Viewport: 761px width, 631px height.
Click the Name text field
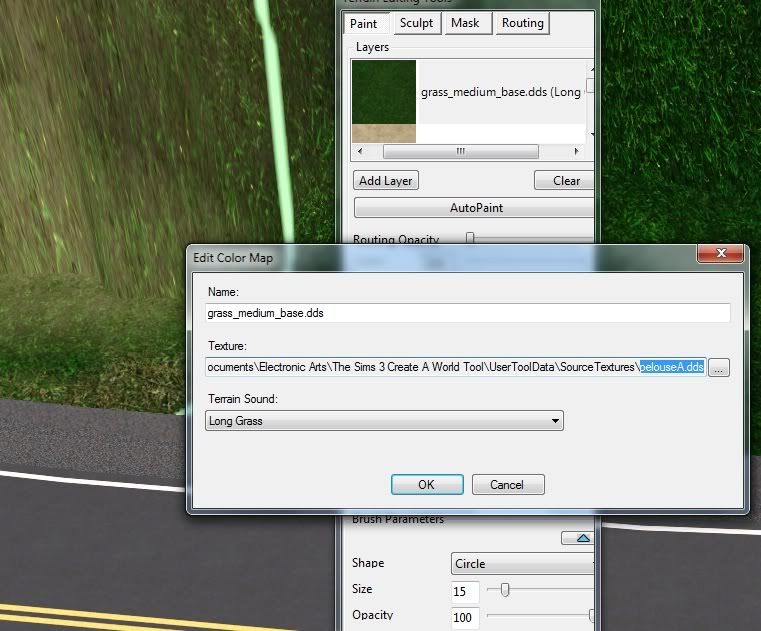tap(468, 313)
